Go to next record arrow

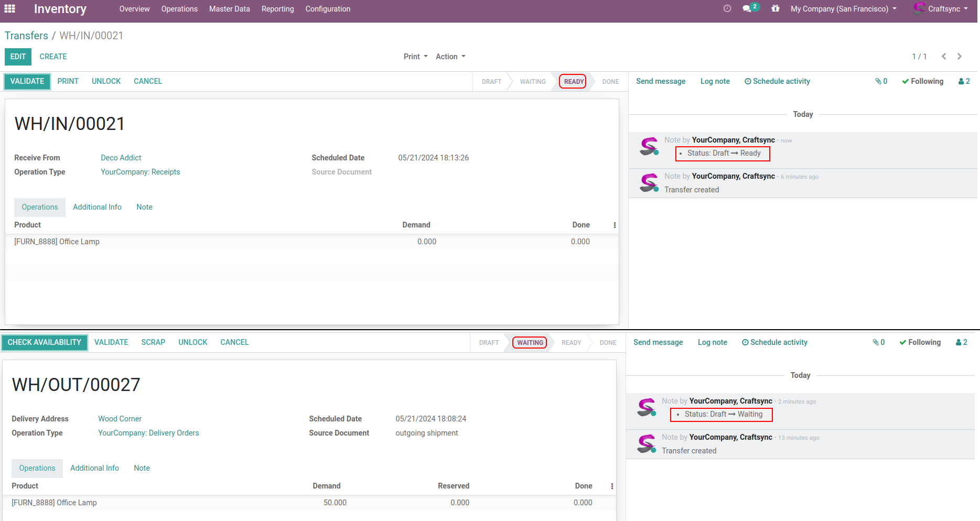tap(960, 57)
